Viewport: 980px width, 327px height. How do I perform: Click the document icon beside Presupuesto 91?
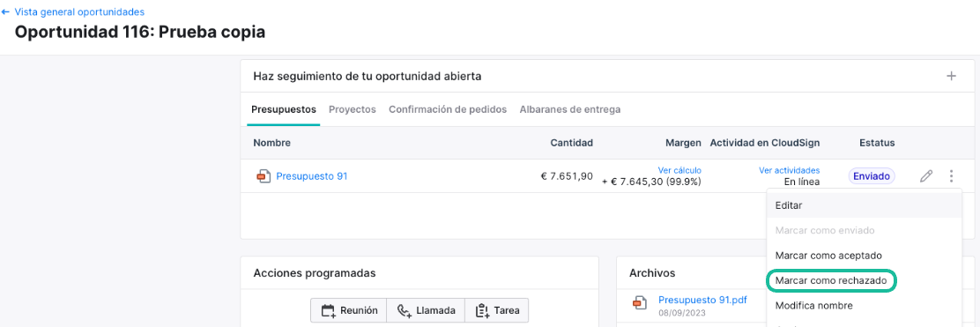tap(264, 176)
